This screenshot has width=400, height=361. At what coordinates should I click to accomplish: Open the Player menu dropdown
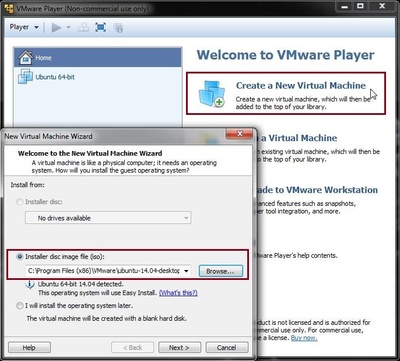(24, 27)
